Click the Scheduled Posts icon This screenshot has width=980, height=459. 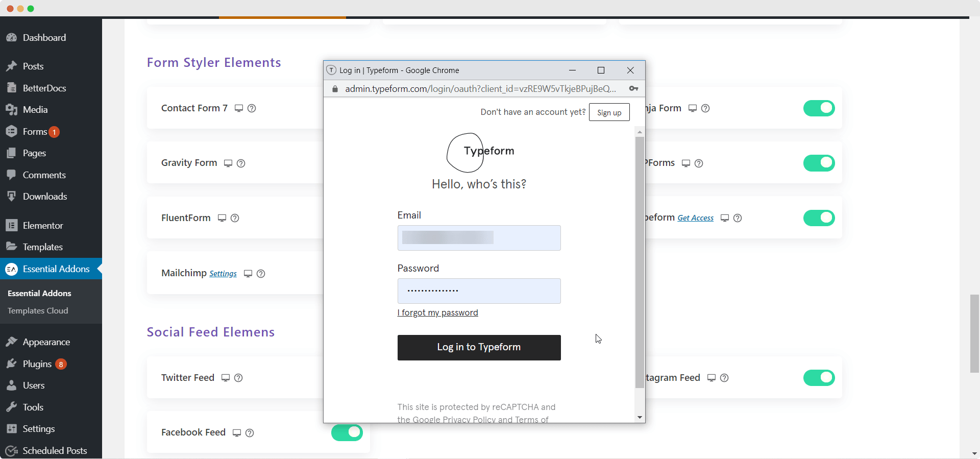click(11, 451)
